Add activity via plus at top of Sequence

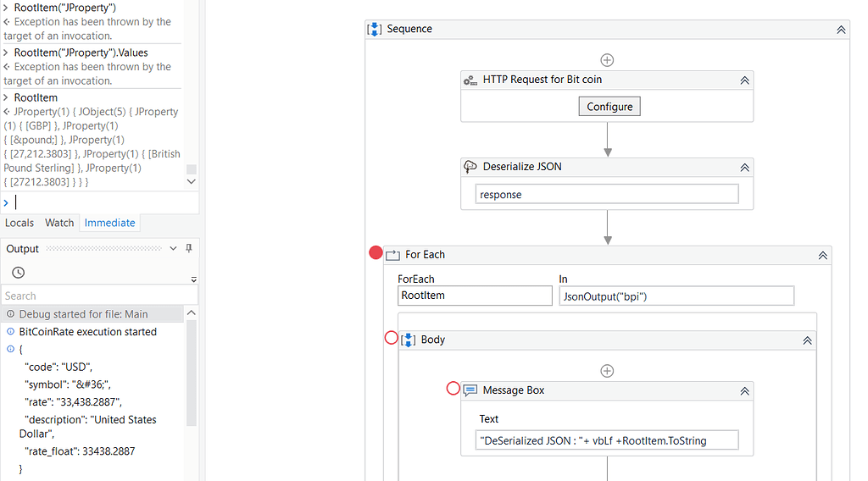click(607, 60)
